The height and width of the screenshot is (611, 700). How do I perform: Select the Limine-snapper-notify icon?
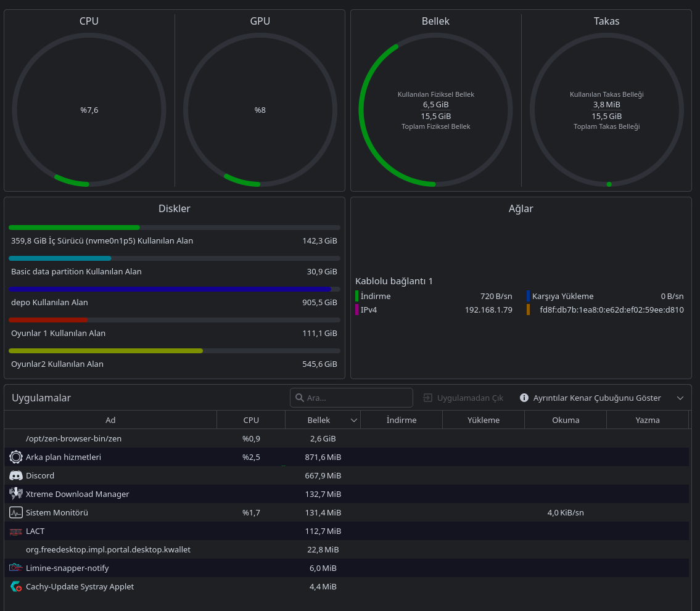click(16, 568)
